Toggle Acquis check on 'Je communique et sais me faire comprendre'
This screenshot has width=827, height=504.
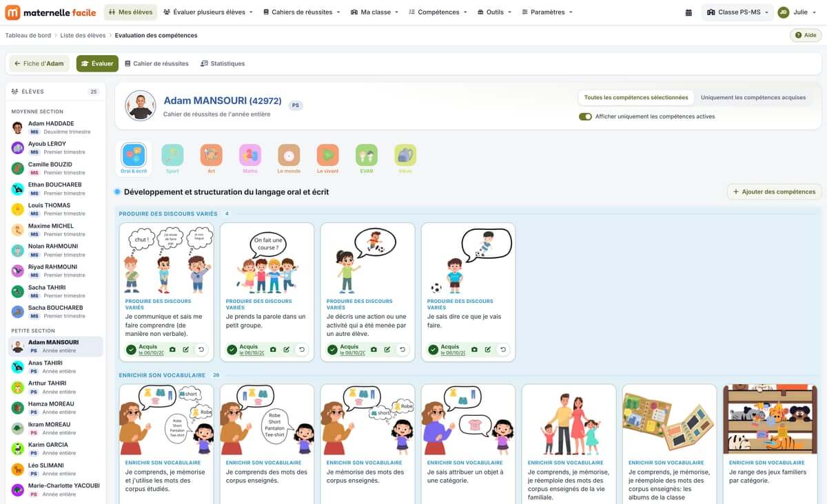pyautogui.click(x=131, y=350)
